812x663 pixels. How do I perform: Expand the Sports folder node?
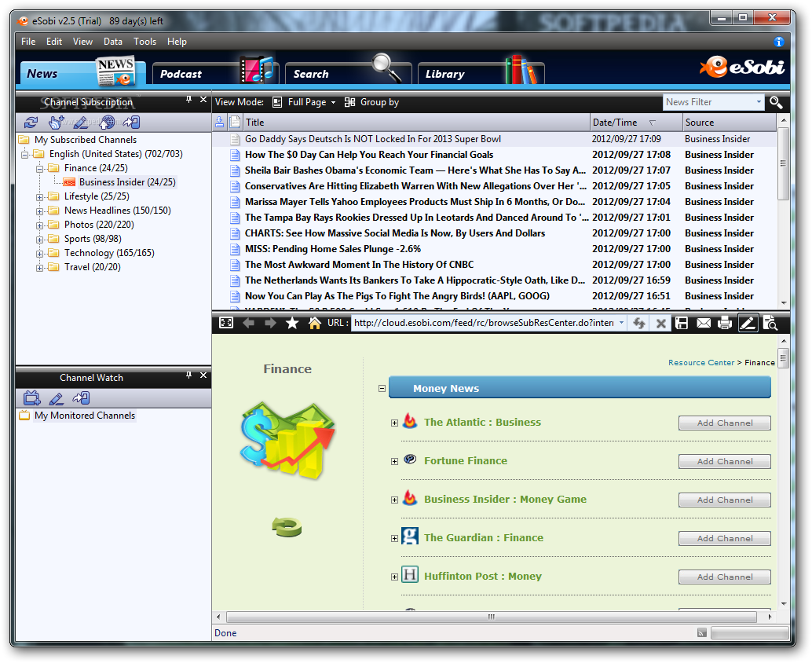point(39,240)
